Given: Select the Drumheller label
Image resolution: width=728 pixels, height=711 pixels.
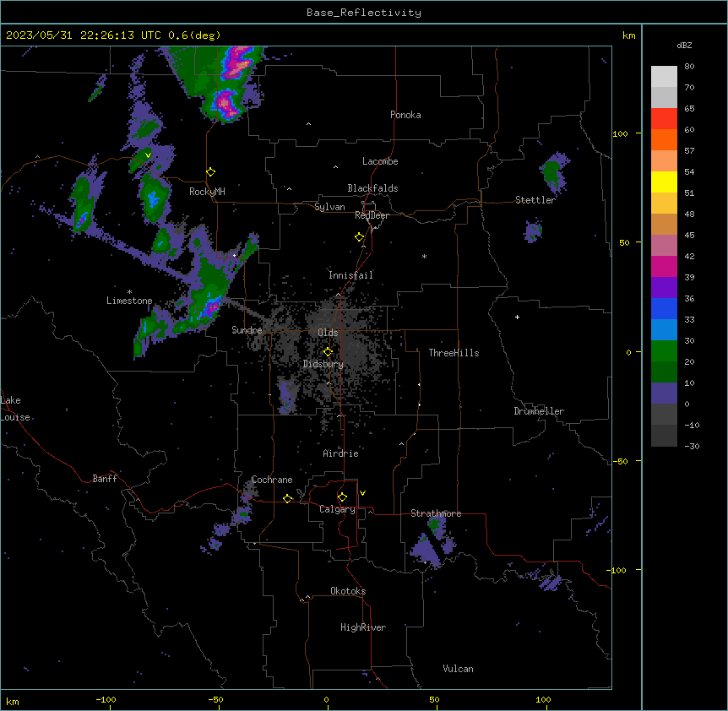Looking at the screenshot, I should pos(539,411).
